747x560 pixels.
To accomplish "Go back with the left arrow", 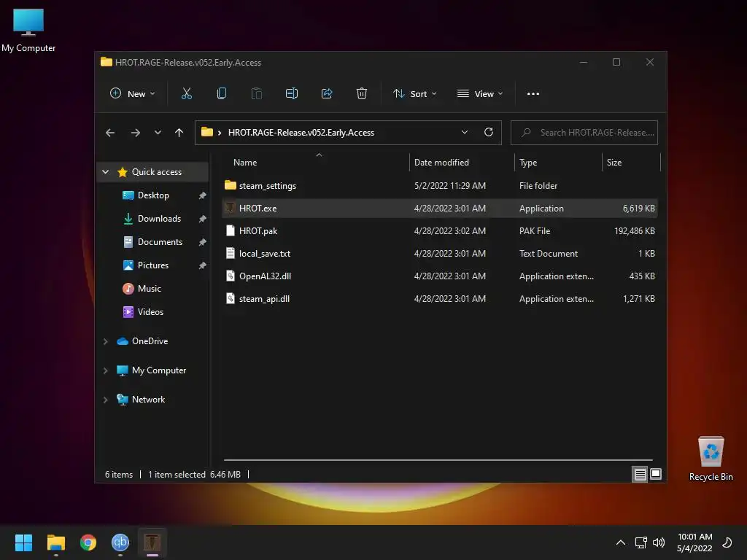I will pos(110,133).
